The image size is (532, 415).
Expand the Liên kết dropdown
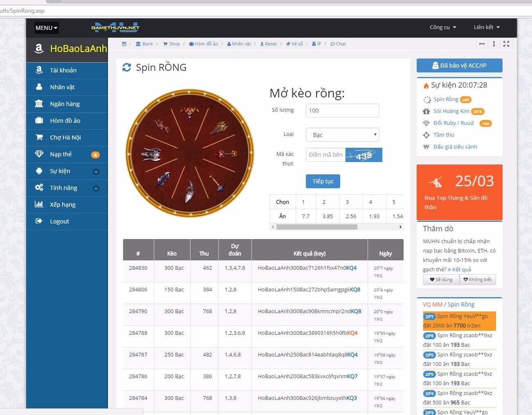[x=487, y=27]
